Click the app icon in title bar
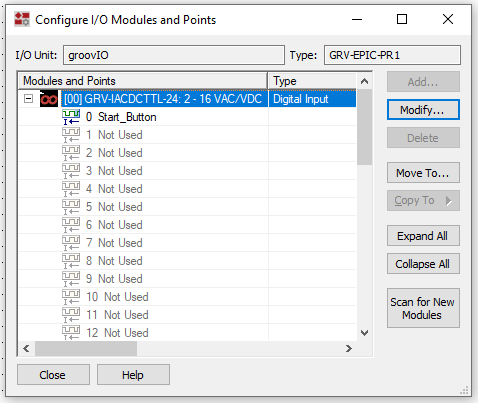This screenshot has height=403, width=478. (22, 19)
